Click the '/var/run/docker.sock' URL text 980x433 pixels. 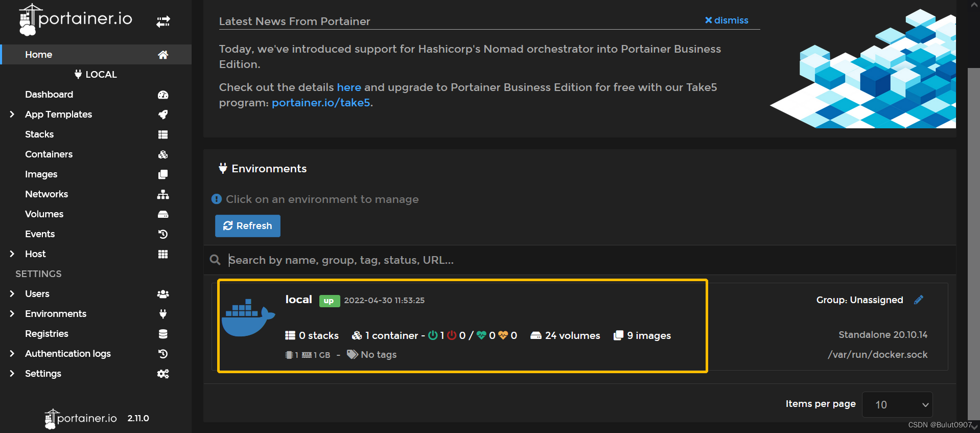pos(878,354)
